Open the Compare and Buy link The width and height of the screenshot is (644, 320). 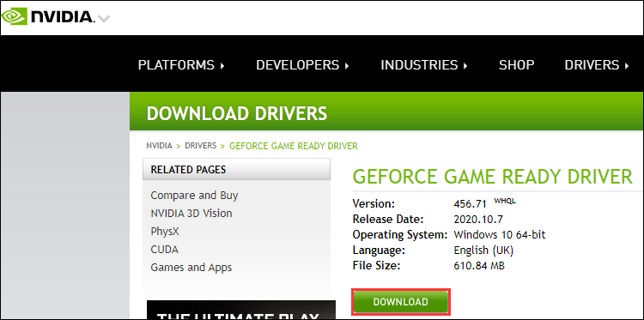coord(194,196)
